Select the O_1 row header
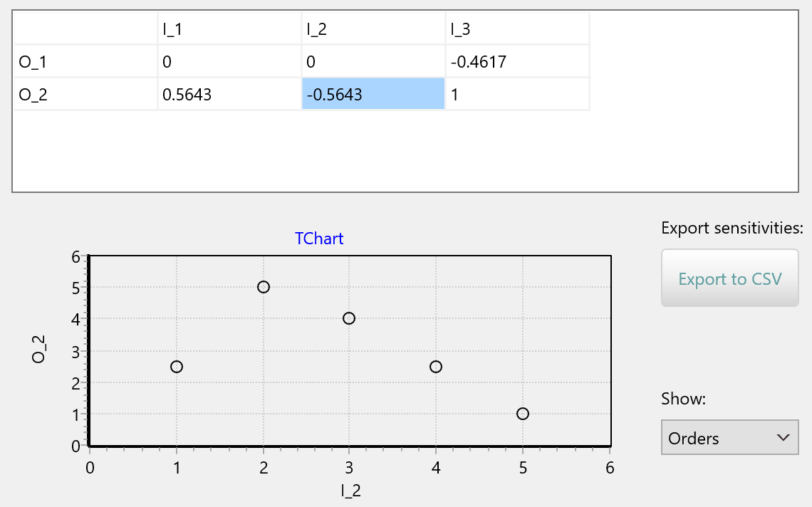Image resolution: width=812 pixels, height=507 pixels. tap(85, 62)
